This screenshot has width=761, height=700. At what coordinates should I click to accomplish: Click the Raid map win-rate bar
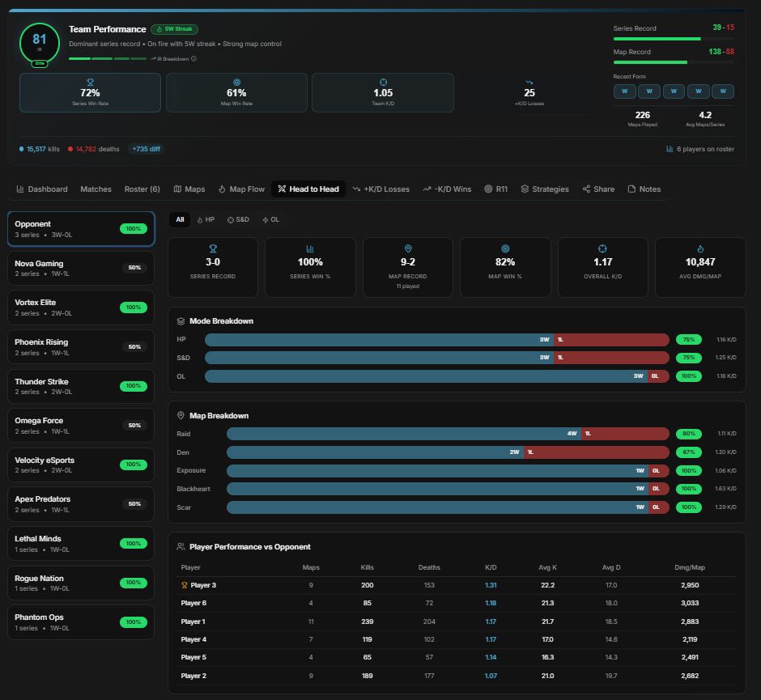pos(445,434)
